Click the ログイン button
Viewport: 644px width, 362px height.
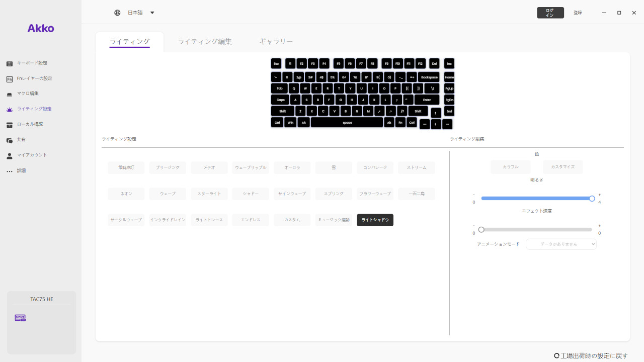tap(550, 13)
